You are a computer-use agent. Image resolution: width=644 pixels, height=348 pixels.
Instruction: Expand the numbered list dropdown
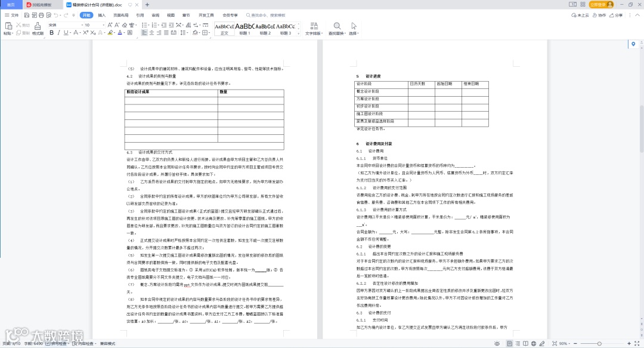159,25
